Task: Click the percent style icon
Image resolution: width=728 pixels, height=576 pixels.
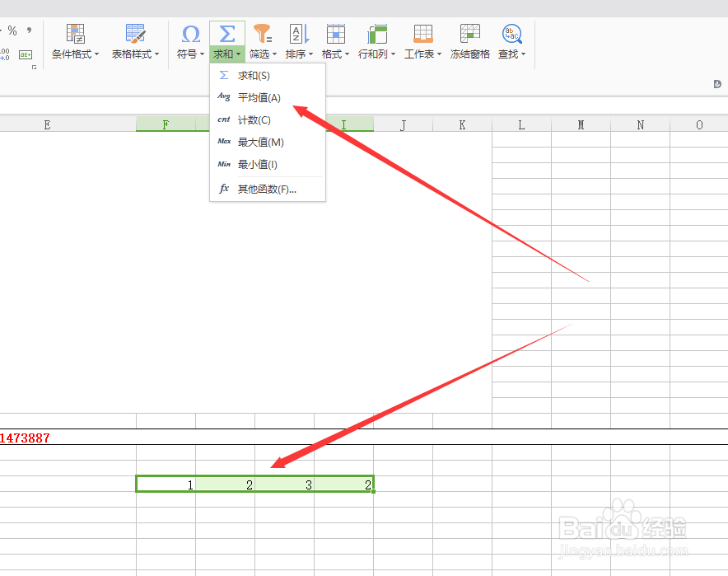Action: tap(12, 31)
